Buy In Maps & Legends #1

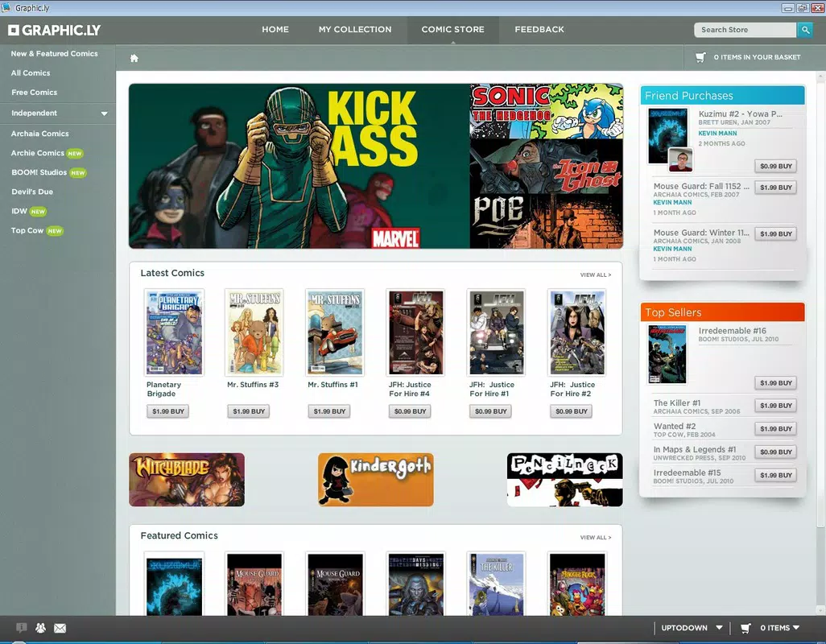click(x=775, y=452)
